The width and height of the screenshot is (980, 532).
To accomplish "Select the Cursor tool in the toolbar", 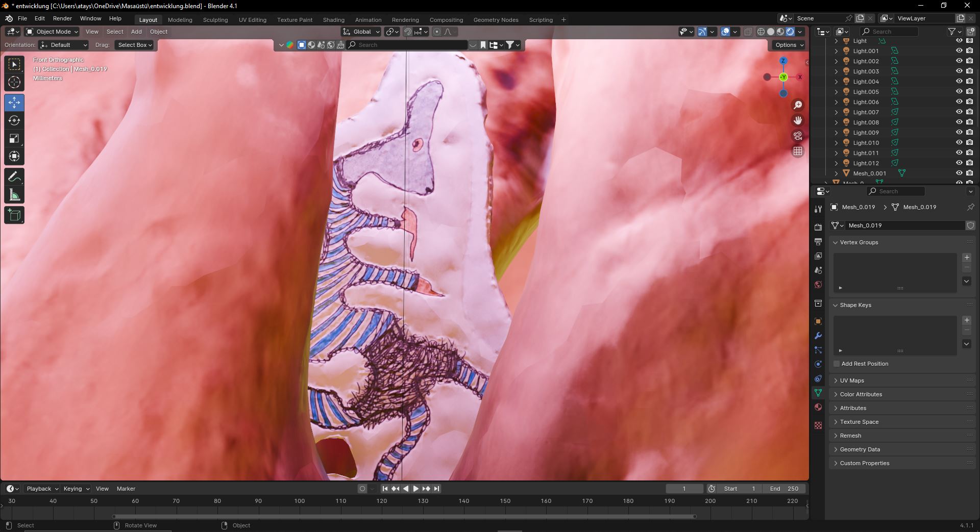I will [x=14, y=82].
